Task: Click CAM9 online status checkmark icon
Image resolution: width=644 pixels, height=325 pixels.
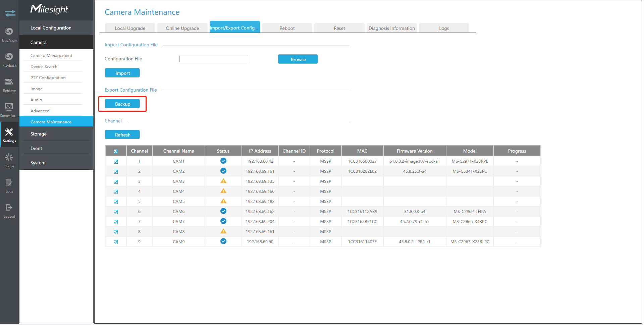Action: 223,241
